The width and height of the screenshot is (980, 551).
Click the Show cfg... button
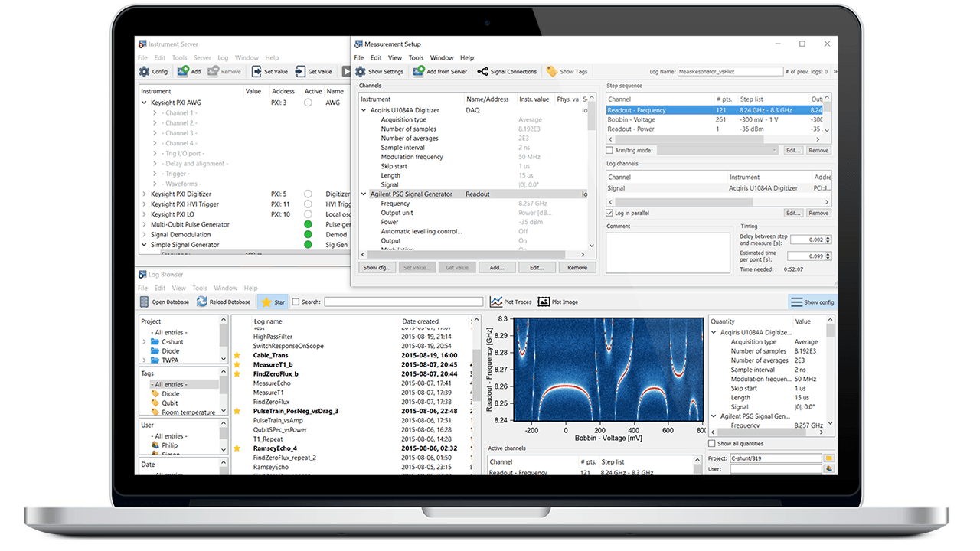pyautogui.click(x=376, y=268)
